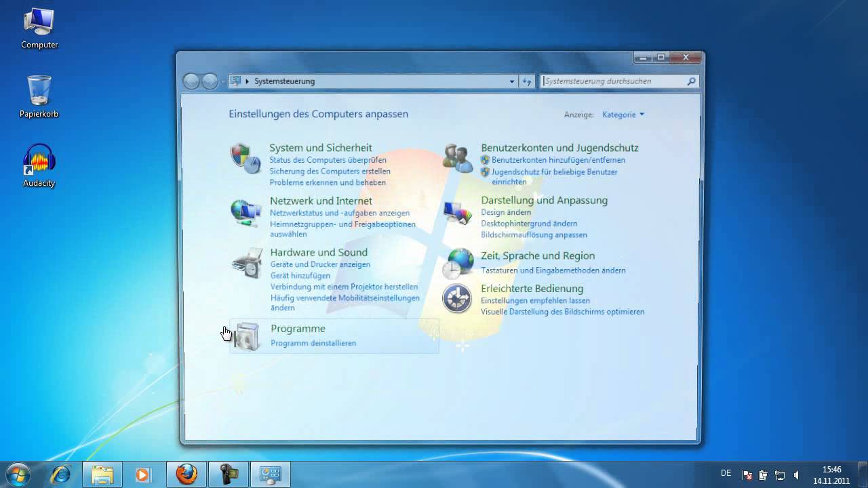Open the Benutzerkonten und Jugendschutz users icon

click(x=458, y=158)
